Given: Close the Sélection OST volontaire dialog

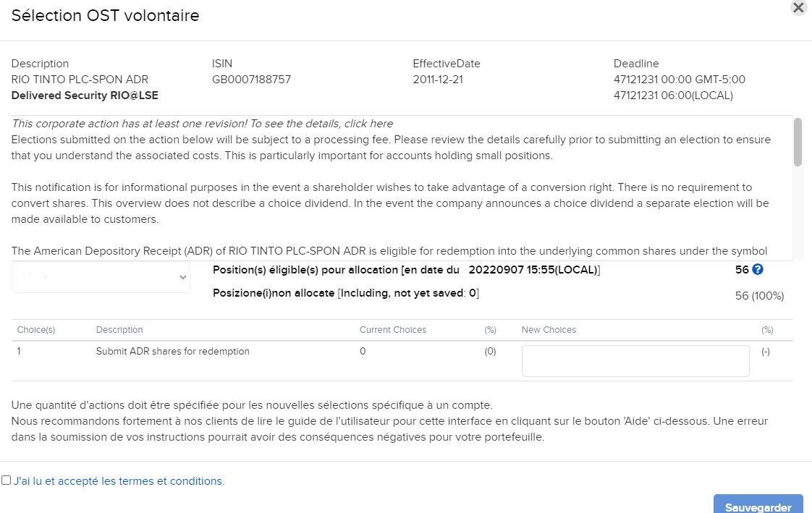Looking at the screenshot, I should pyautogui.click(x=799, y=7).
